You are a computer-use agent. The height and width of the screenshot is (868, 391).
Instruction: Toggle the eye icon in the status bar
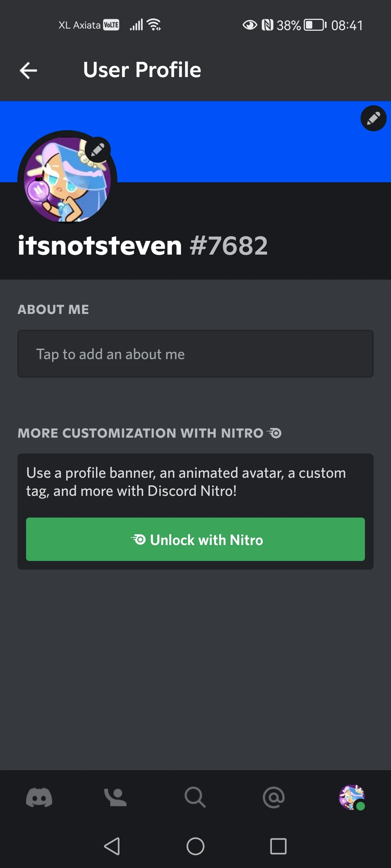tap(250, 25)
